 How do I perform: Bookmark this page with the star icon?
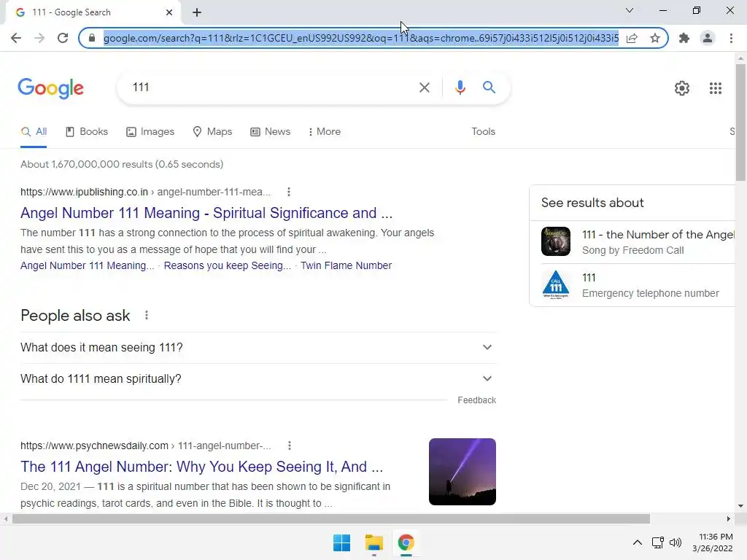pyautogui.click(x=655, y=38)
